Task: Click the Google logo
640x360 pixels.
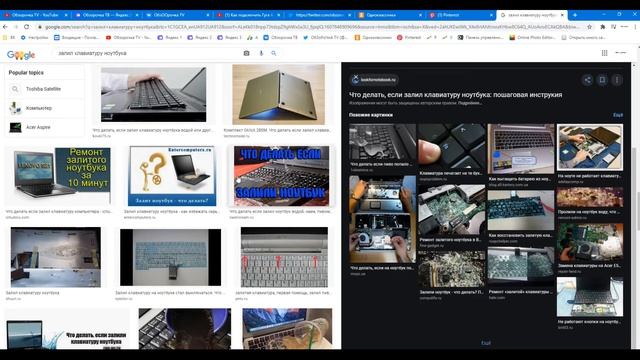Action: click(x=21, y=54)
